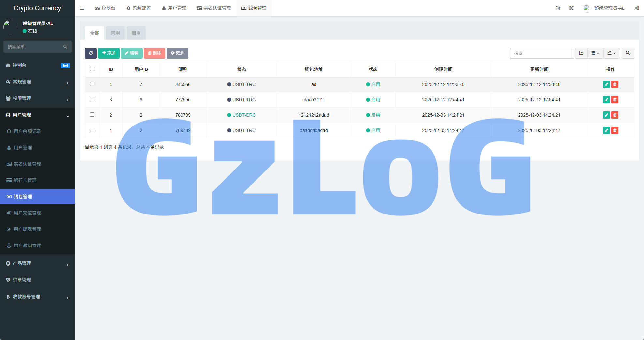This screenshot has height=340, width=644.
Task: Click inside the table search input
Action: [x=541, y=53]
